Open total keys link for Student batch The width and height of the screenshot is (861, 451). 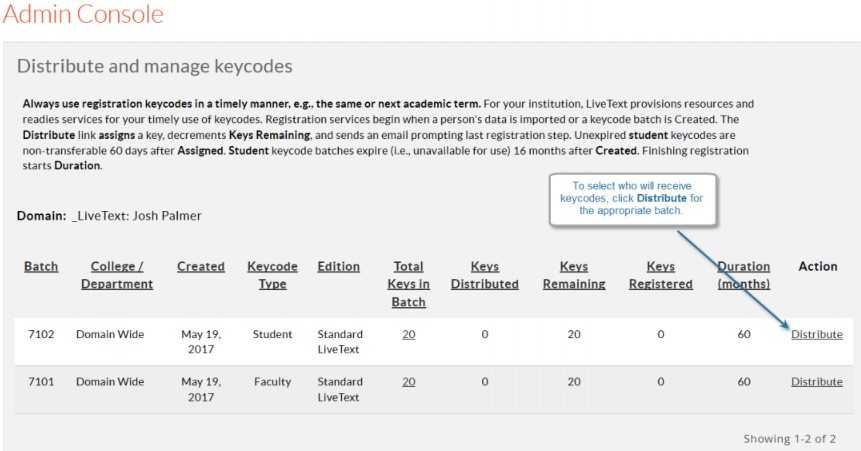coord(408,334)
